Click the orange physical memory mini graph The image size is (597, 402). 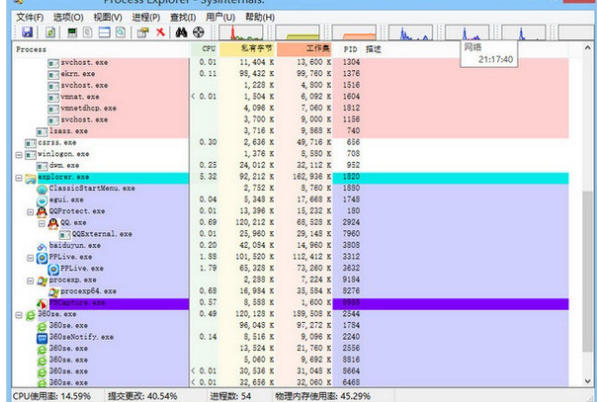[x=354, y=32]
